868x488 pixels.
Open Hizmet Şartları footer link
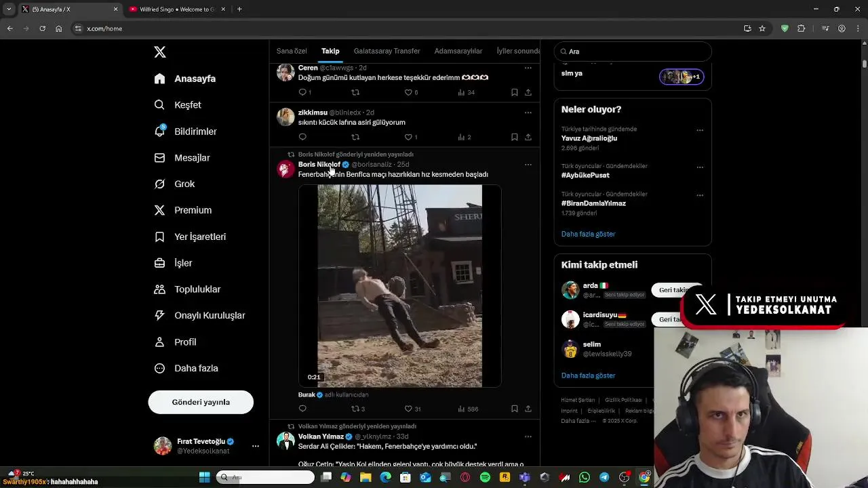(x=578, y=401)
